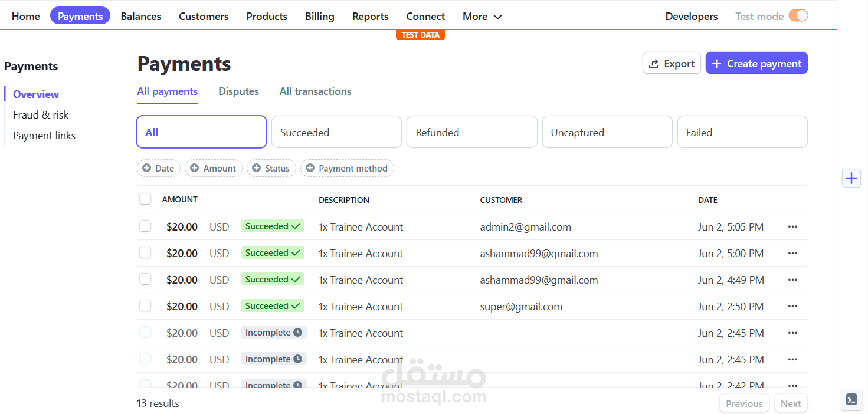Add an Amount filter
This screenshot has width=868, height=414.
[x=214, y=169]
